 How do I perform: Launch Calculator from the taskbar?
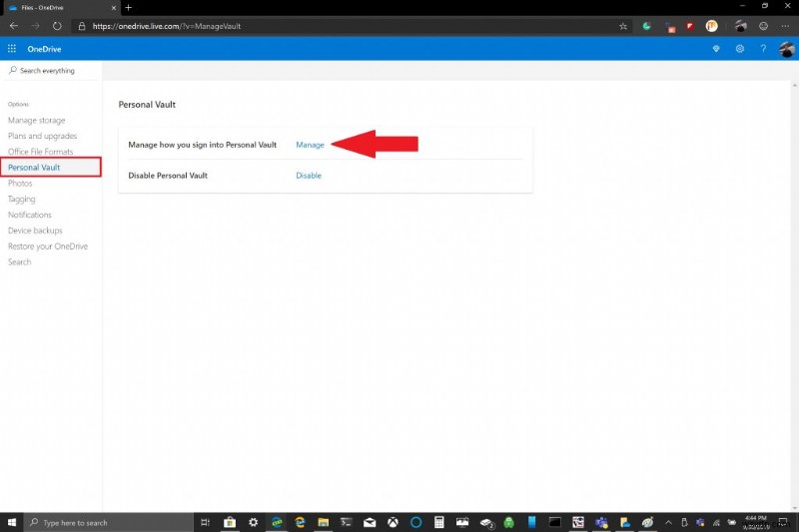438,522
